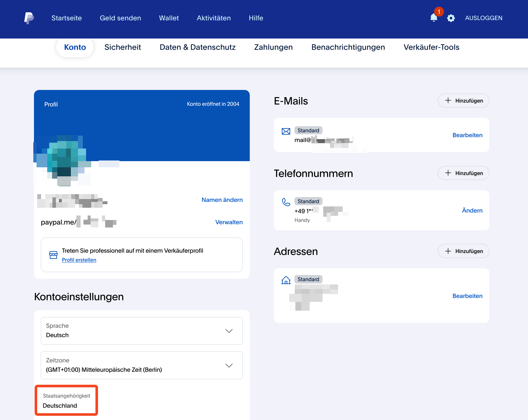Click the Handy label under the phone number
528x420 pixels.
click(302, 220)
